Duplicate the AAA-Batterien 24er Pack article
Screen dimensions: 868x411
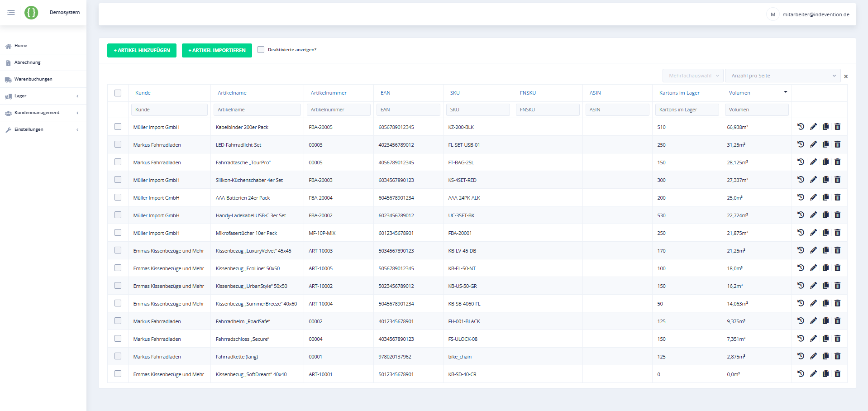click(x=825, y=197)
